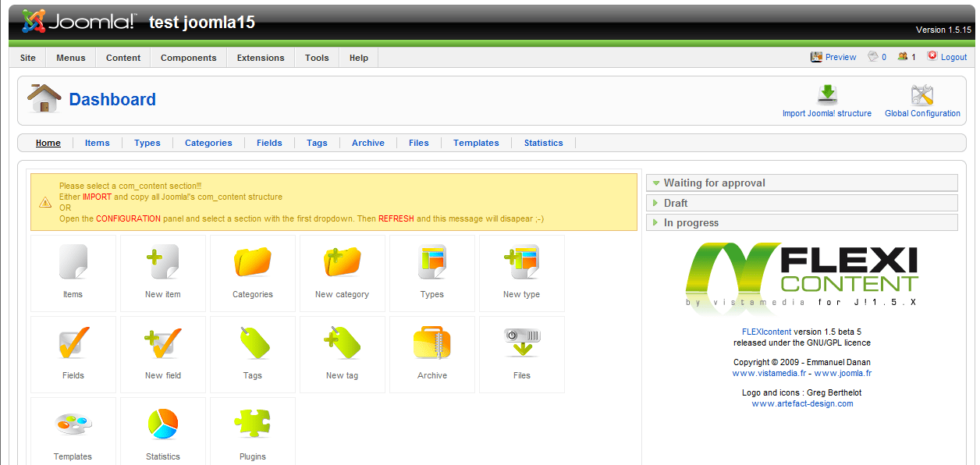Viewport: 980px width, 465px height.
Task: Switch to the Types submenu tab
Action: pos(147,143)
